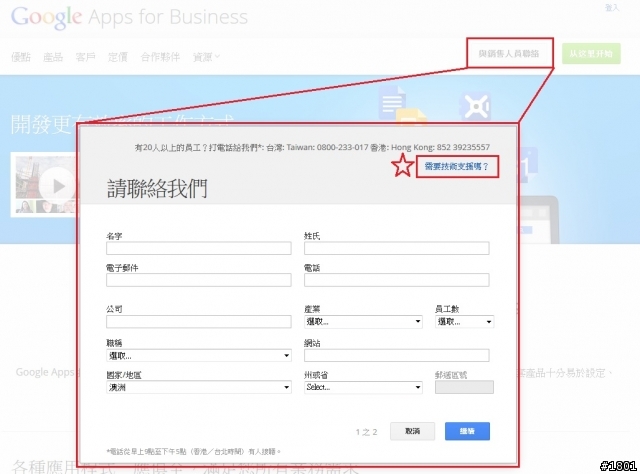Click the greyed 郵遞區號 field
The width and height of the screenshot is (640, 474).
click(x=464, y=387)
